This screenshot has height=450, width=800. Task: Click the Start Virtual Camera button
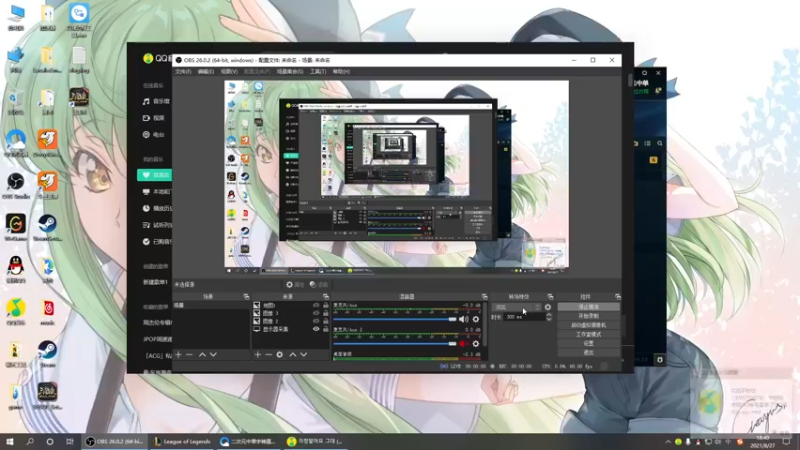tap(589, 325)
